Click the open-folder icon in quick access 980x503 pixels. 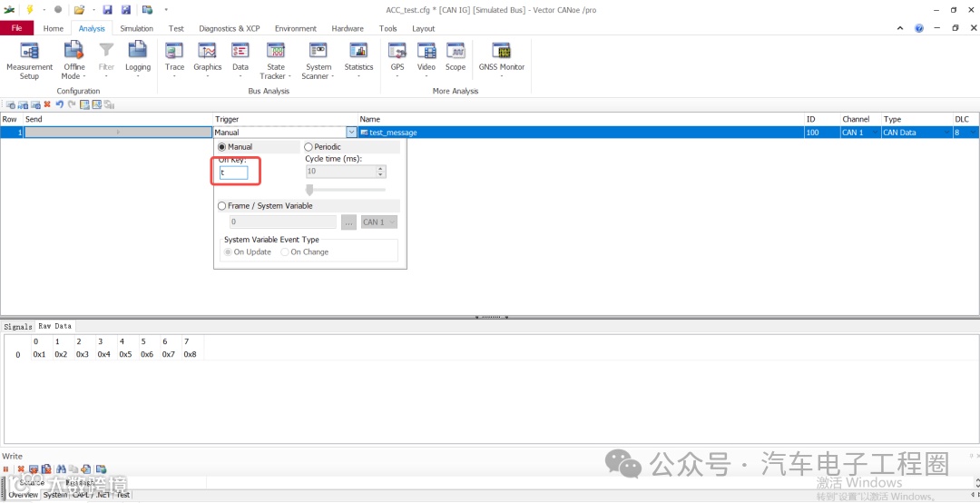coord(79,9)
